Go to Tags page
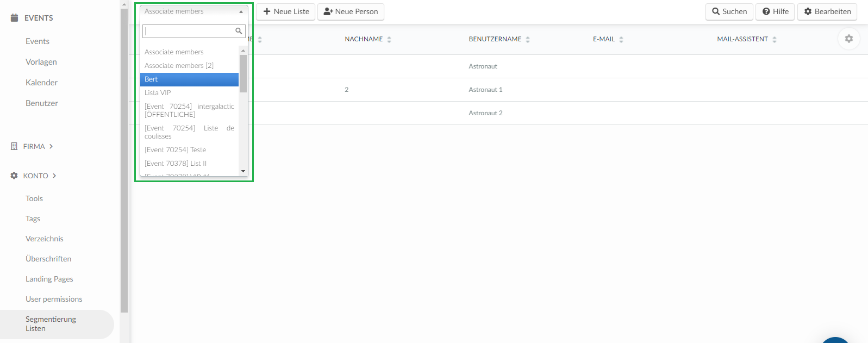 click(33, 219)
